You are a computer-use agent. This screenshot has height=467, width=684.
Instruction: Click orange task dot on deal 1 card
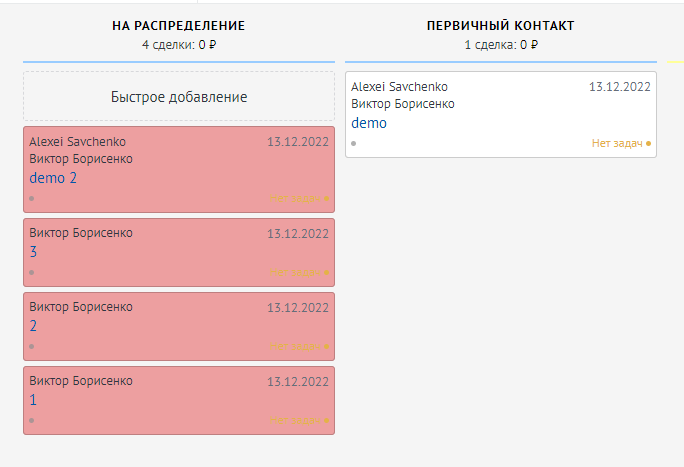(x=328, y=420)
